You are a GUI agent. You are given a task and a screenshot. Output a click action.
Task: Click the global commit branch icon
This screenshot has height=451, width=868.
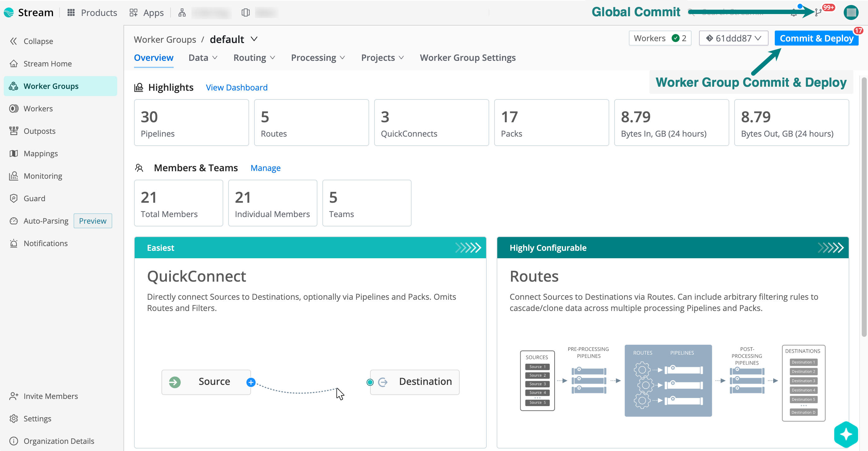click(818, 13)
